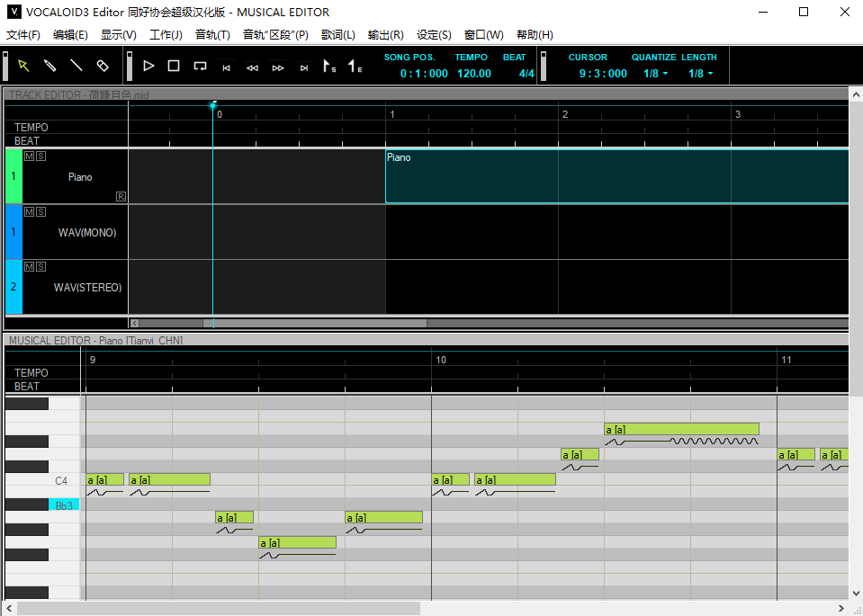Open the 设定(S) menu
This screenshot has width=863, height=616.
click(x=434, y=35)
